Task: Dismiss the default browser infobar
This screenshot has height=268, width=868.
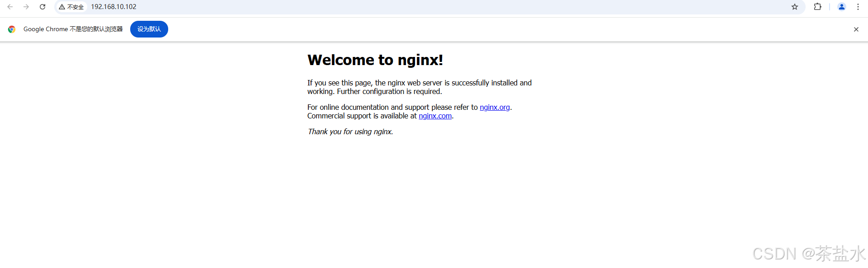Action: pos(856,29)
